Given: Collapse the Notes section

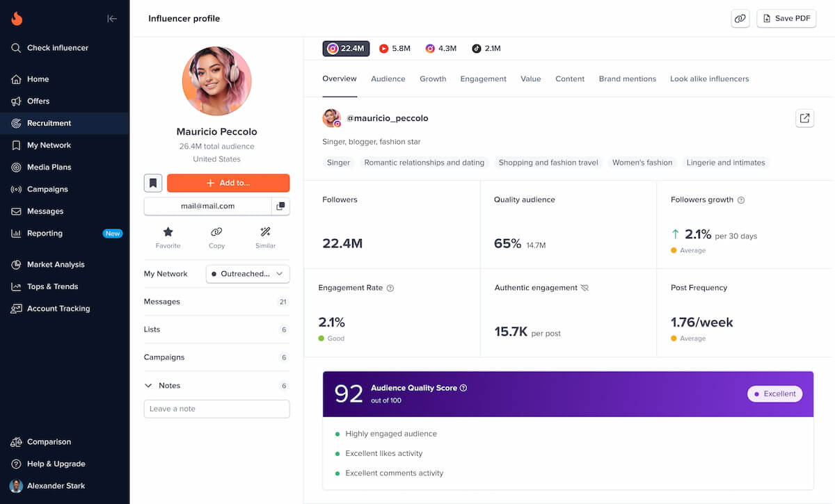Looking at the screenshot, I should pos(148,385).
